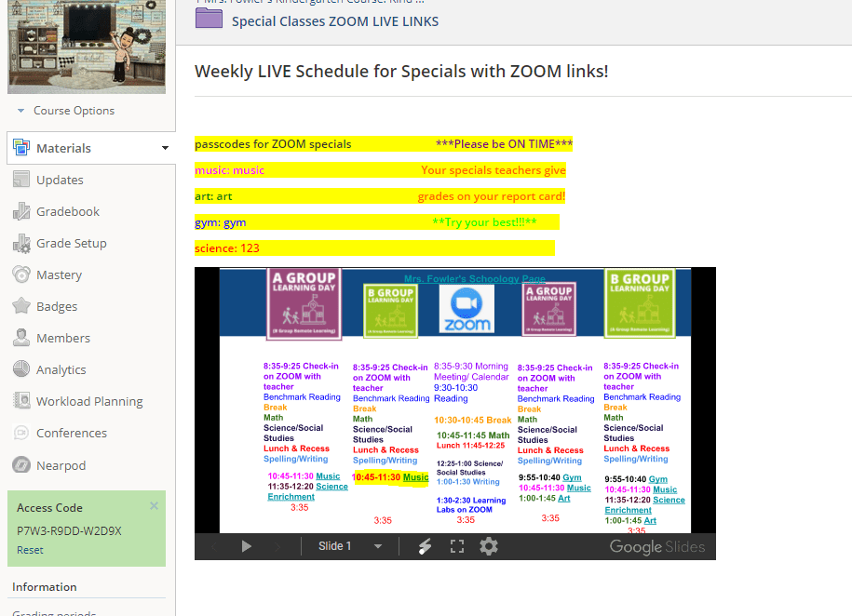852x616 pixels.
Task: Click the access code P7W3-R9DD-W2D9X text
Action: [x=69, y=530]
